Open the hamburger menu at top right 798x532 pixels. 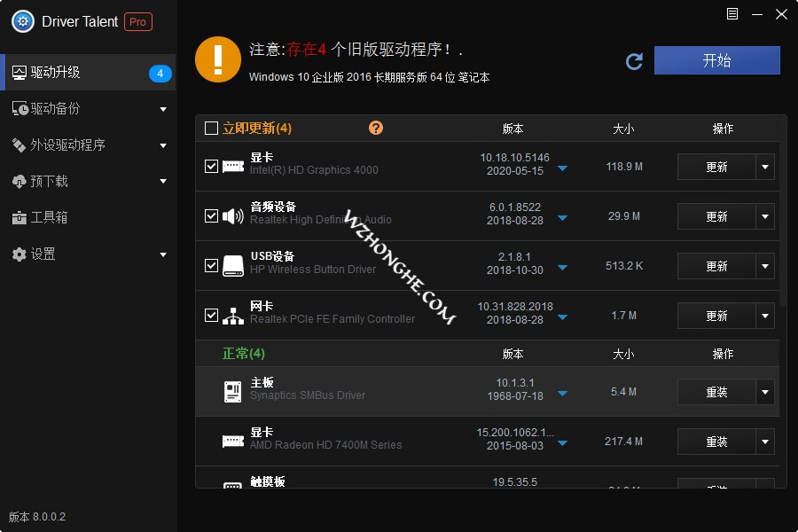(x=731, y=14)
